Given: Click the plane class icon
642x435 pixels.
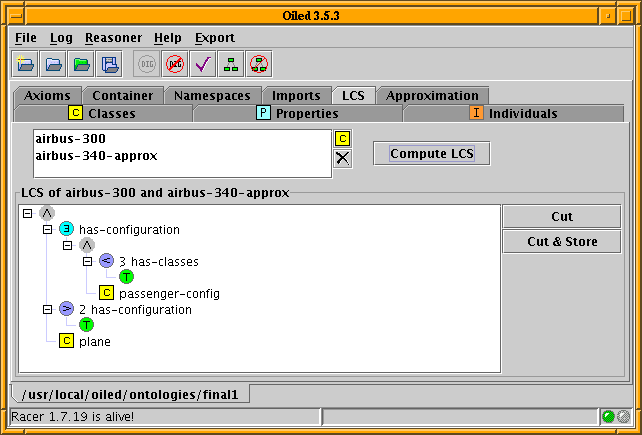Looking at the screenshot, I should coord(66,341).
